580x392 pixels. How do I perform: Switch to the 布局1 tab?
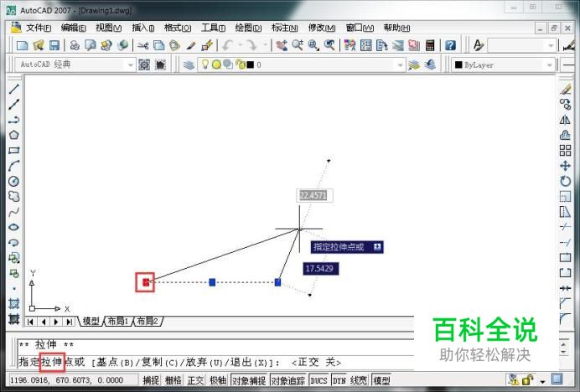(x=118, y=321)
